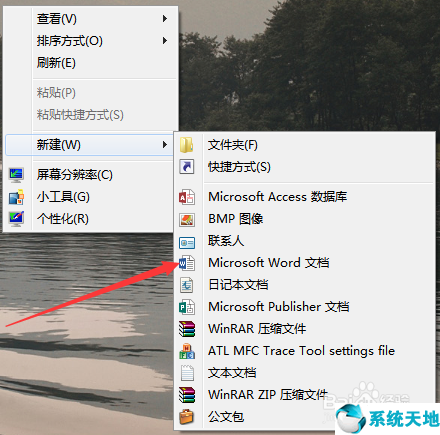This screenshot has height=435, width=440.
Task: Open 小工具(G) from the context menu
Action: pos(63,197)
